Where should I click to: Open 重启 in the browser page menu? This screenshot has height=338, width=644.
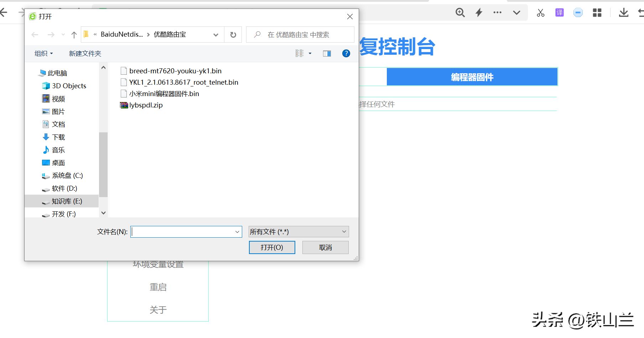(158, 287)
